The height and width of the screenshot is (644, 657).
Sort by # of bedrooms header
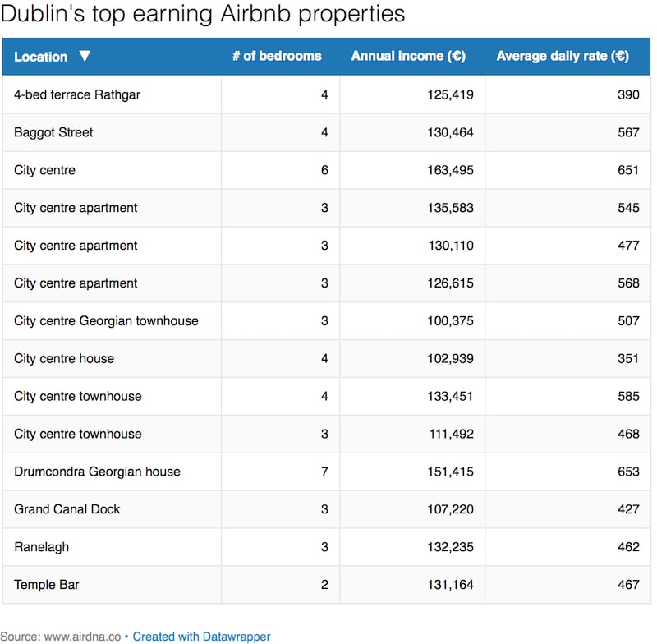click(x=277, y=56)
